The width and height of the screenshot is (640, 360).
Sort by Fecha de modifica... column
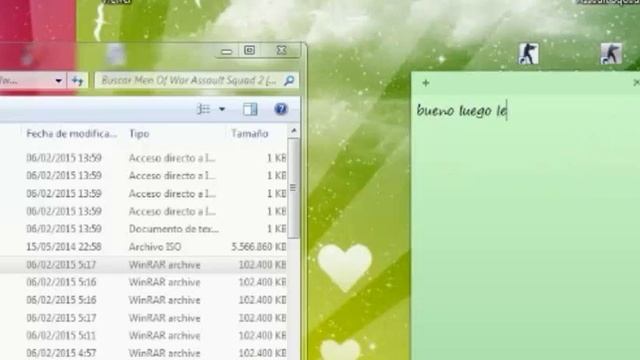[71, 133]
